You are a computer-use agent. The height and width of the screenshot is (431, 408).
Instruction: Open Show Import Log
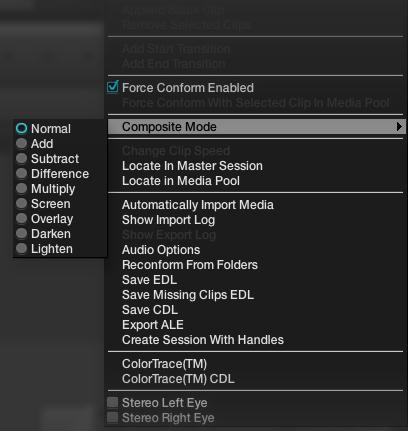point(168,220)
